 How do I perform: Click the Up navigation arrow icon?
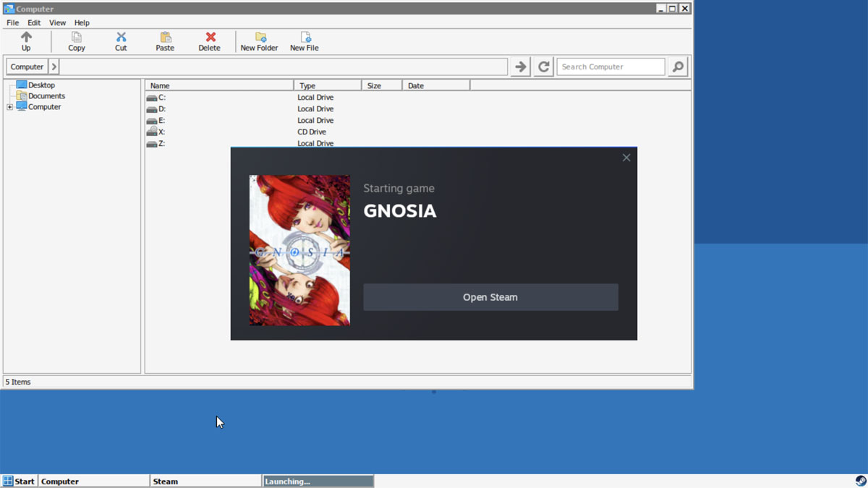pyautogui.click(x=26, y=37)
